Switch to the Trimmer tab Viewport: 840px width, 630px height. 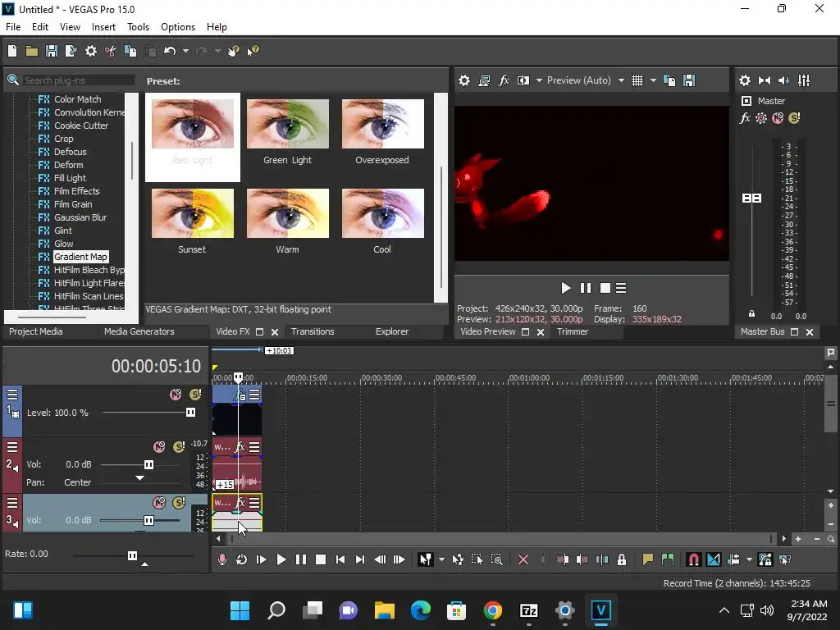pos(573,331)
